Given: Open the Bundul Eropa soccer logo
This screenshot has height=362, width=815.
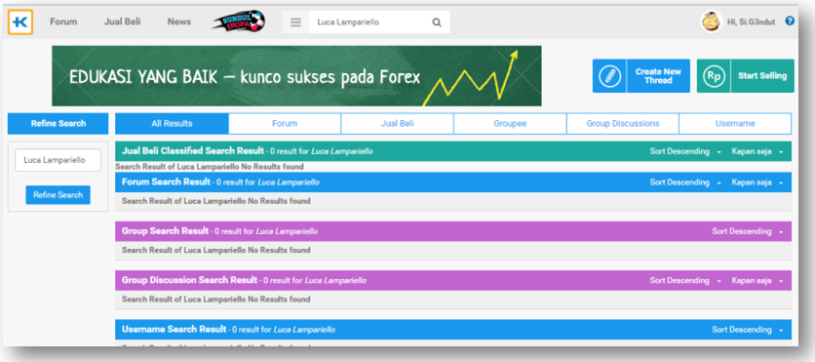Looking at the screenshot, I should pyautogui.click(x=239, y=22).
